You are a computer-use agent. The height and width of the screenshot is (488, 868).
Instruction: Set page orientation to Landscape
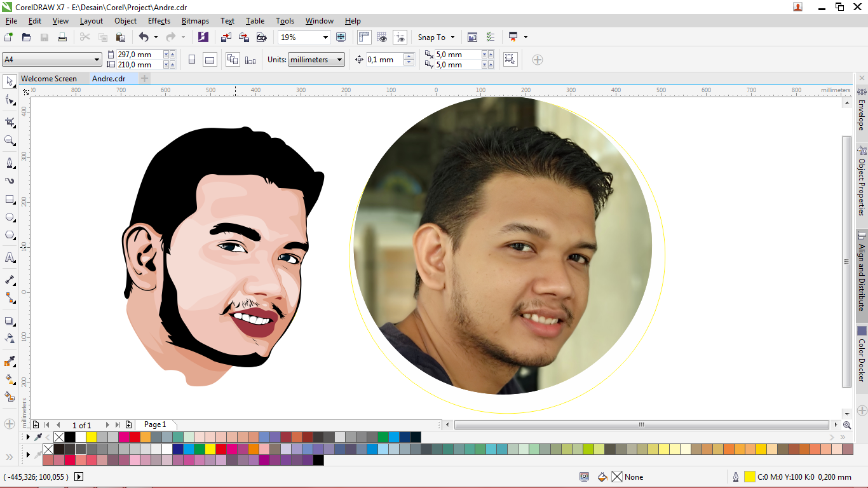point(210,60)
